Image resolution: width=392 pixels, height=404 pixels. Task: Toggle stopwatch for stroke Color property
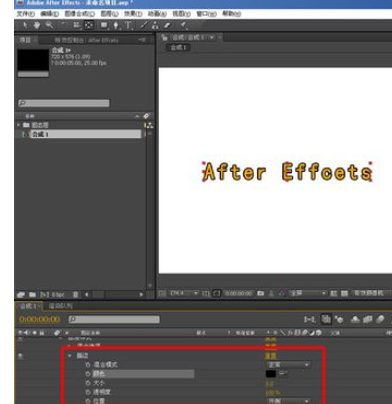88,374
